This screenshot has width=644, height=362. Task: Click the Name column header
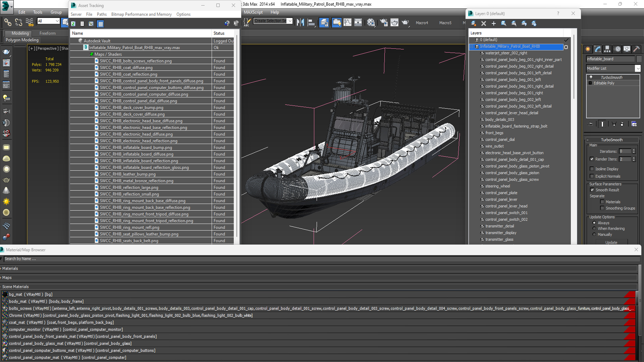click(x=141, y=33)
